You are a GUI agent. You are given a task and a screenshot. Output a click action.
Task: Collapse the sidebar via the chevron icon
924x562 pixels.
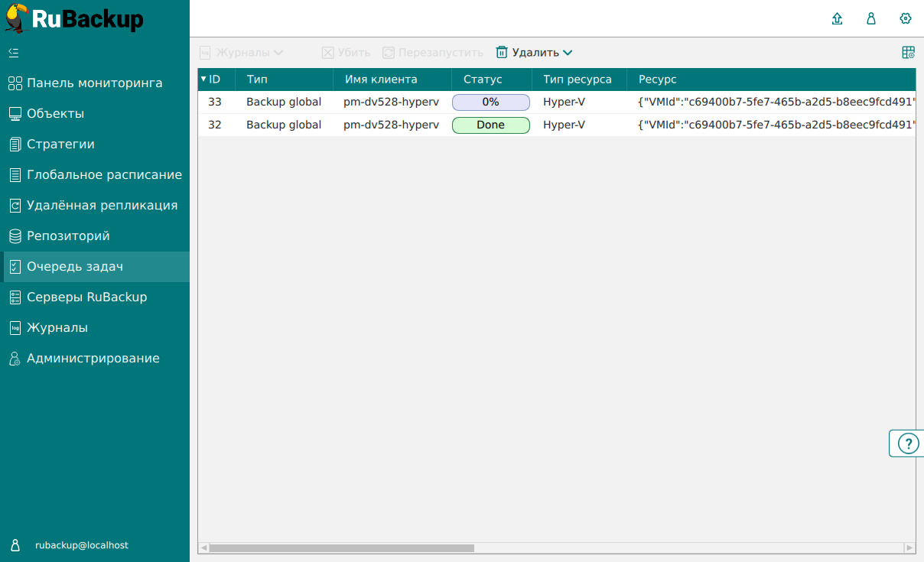15,53
